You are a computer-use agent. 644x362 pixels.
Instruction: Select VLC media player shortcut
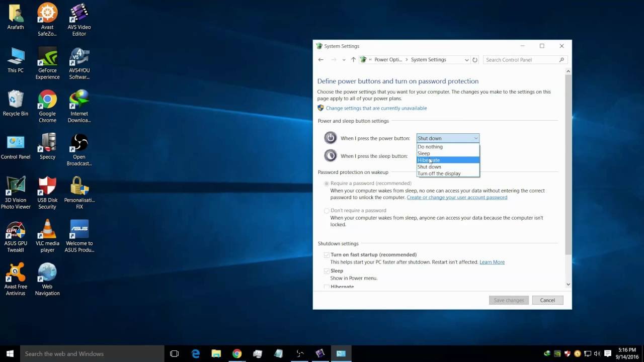pos(47,236)
